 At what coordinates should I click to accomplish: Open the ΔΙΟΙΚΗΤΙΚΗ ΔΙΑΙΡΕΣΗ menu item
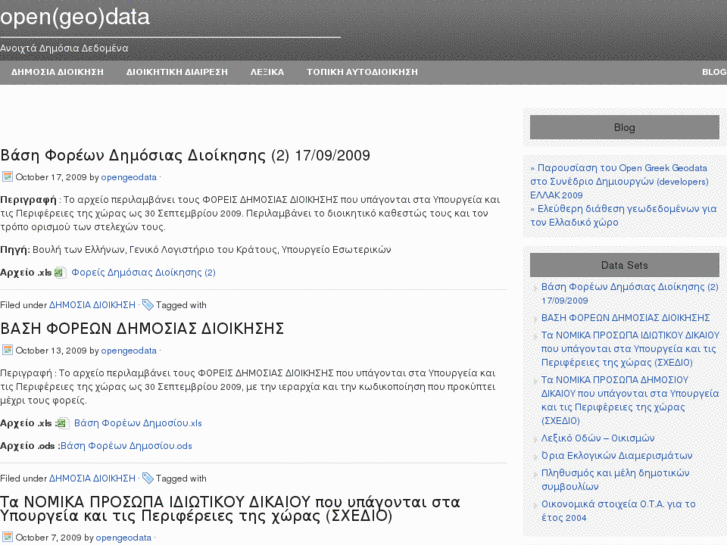click(x=177, y=72)
